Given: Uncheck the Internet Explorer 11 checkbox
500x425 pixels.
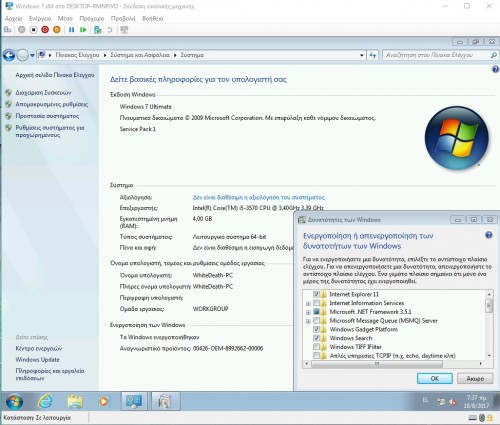Looking at the screenshot, I should 316,294.
